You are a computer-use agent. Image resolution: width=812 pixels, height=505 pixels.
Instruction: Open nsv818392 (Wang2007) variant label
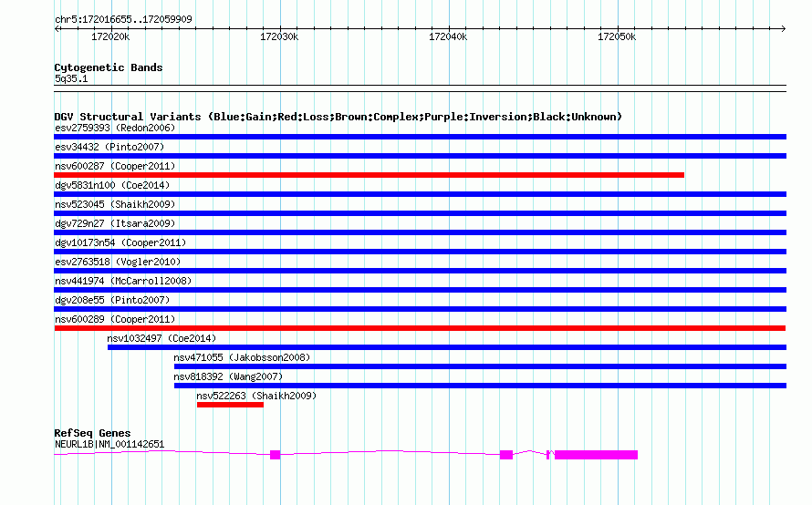228,376
